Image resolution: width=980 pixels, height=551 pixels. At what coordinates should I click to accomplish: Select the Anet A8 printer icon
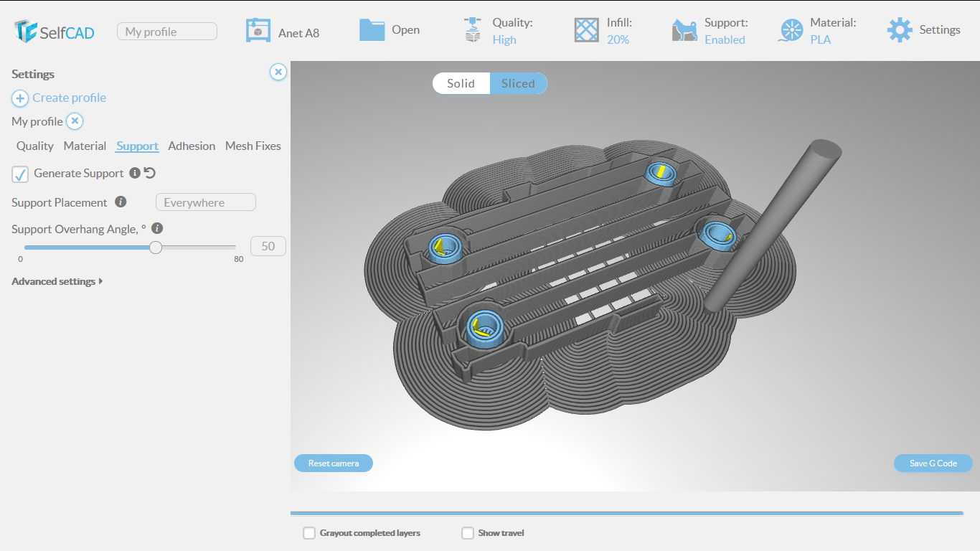click(258, 30)
